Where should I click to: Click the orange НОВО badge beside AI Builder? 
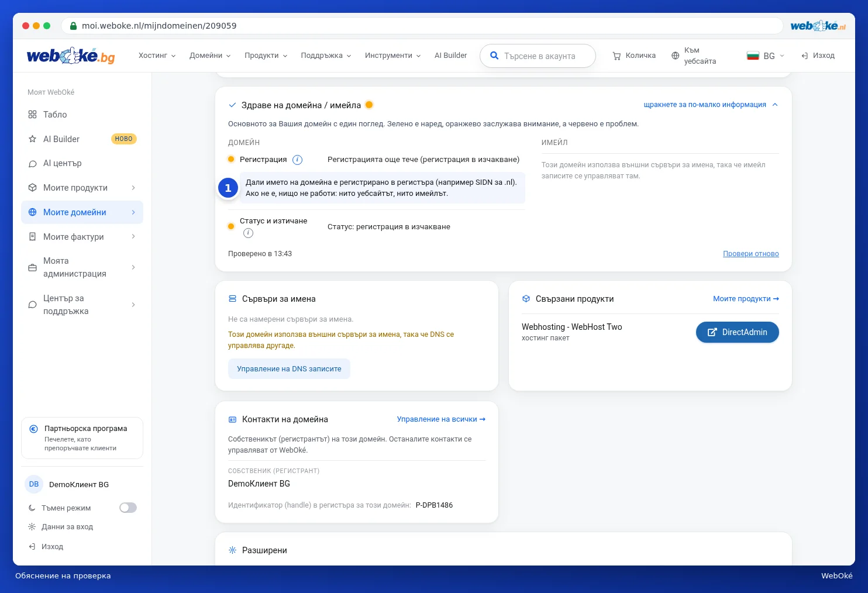point(123,139)
